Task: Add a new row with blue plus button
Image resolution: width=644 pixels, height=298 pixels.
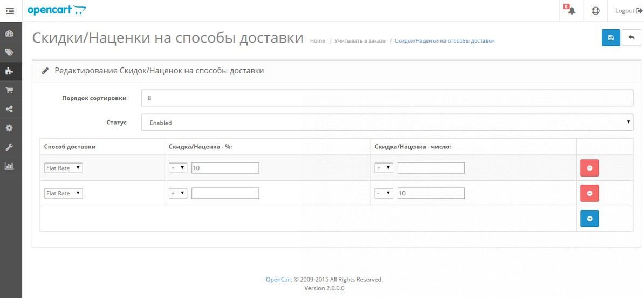Action: coord(590,219)
